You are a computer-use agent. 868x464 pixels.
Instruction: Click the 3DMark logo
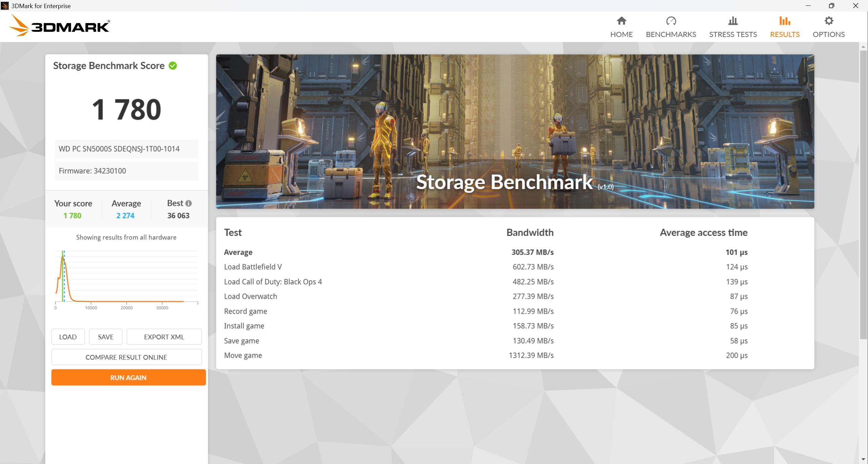point(60,26)
